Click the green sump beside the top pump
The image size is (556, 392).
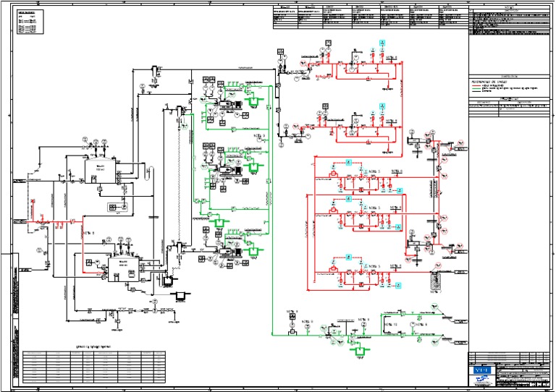pos(253,102)
